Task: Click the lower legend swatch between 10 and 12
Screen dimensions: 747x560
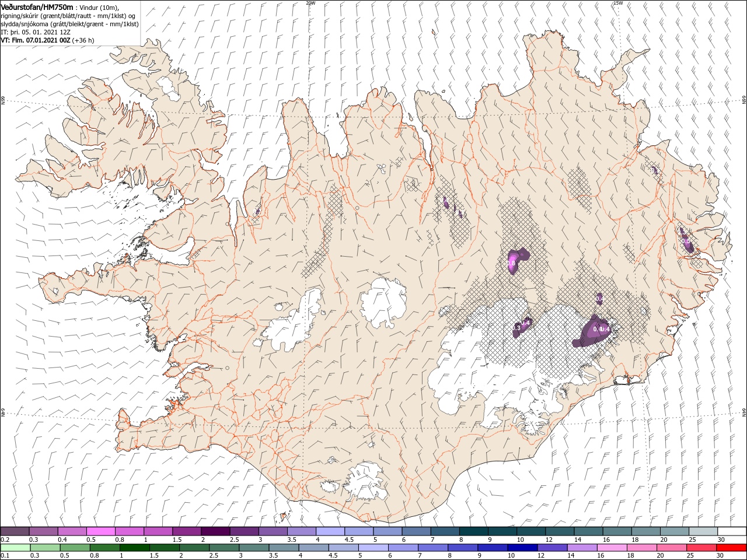Action: (523, 547)
